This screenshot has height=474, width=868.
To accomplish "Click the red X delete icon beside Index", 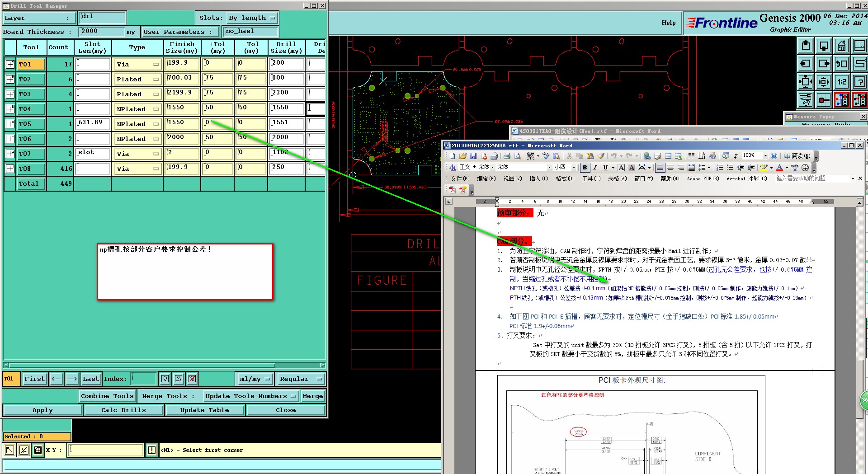I will 192,379.
